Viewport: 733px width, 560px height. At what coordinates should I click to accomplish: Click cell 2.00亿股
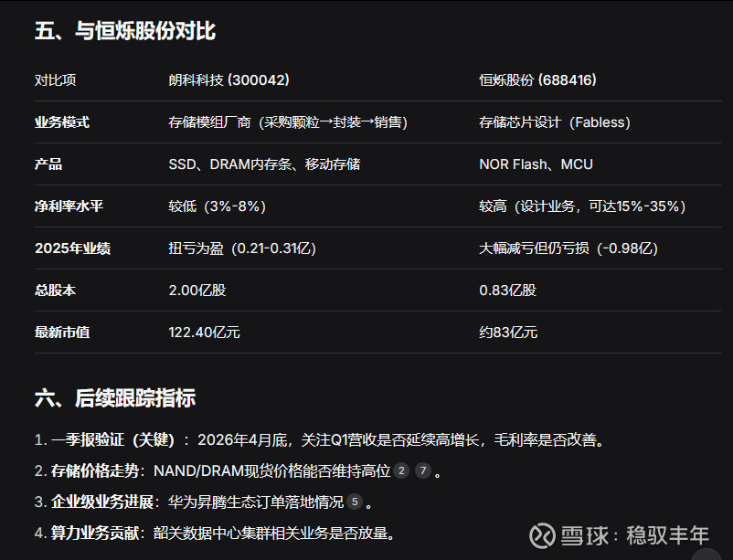(x=197, y=291)
